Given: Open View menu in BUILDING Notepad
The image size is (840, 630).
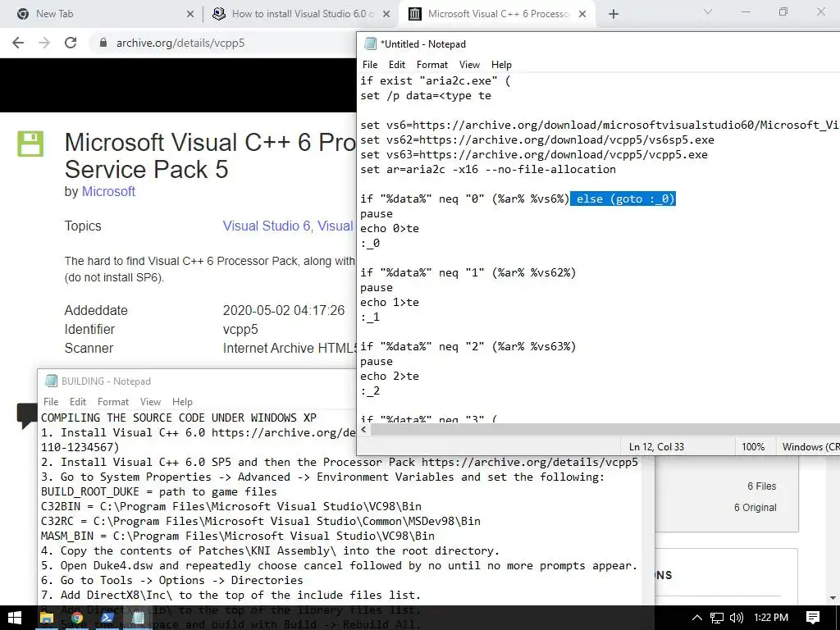Looking at the screenshot, I should 151,402.
